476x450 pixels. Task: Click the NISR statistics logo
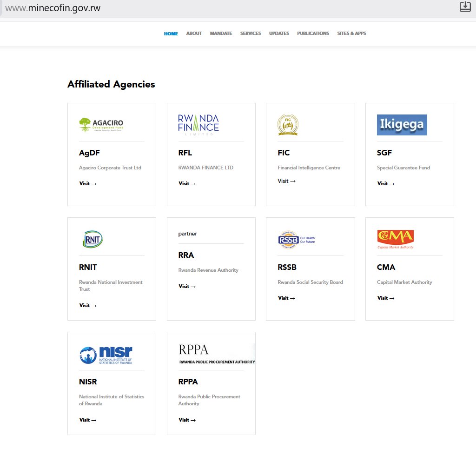pos(106,355)
